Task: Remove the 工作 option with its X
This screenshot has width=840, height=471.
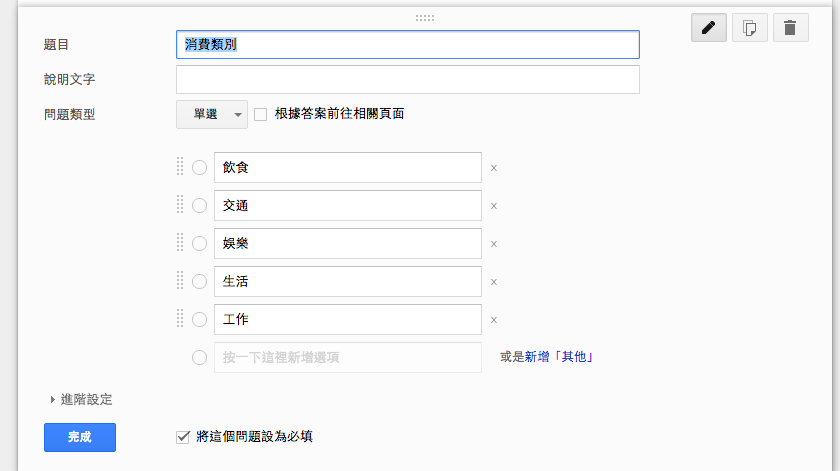Action: pos(494,320)
